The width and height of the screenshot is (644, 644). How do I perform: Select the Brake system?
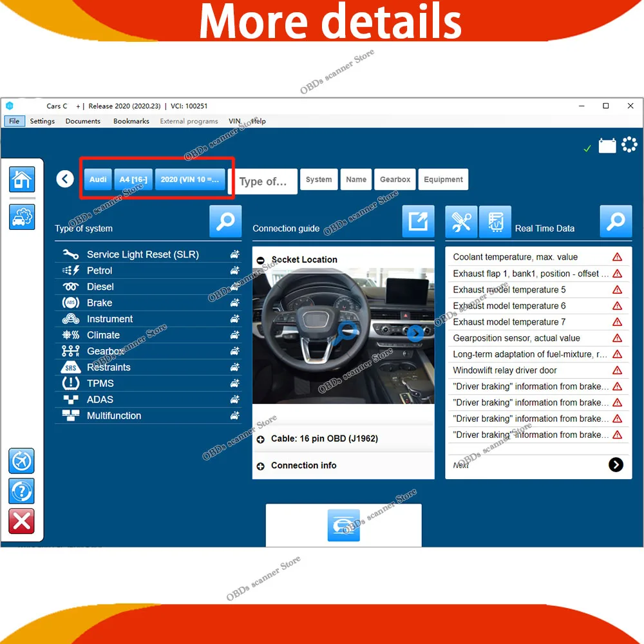[x=148, y=303]
